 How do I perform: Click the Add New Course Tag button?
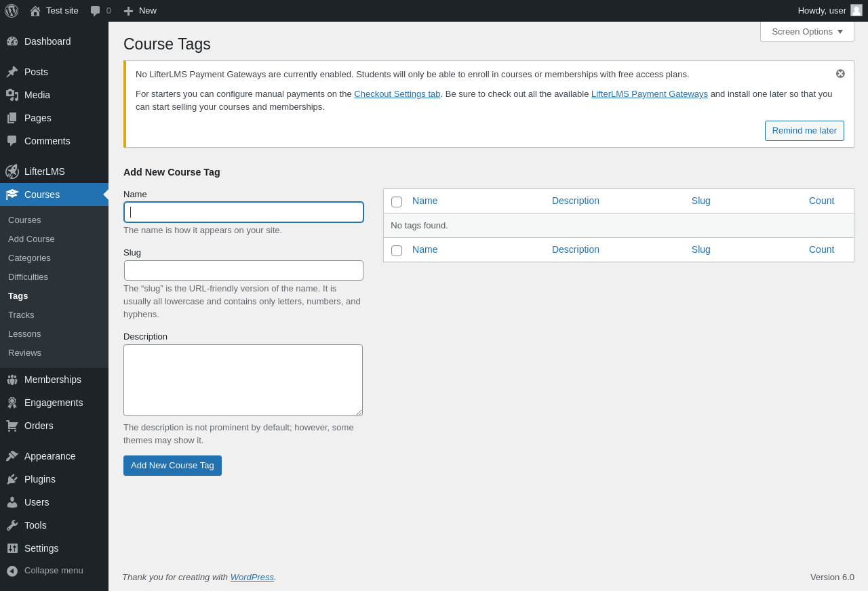pyautogui.click(x=172, y=466)
